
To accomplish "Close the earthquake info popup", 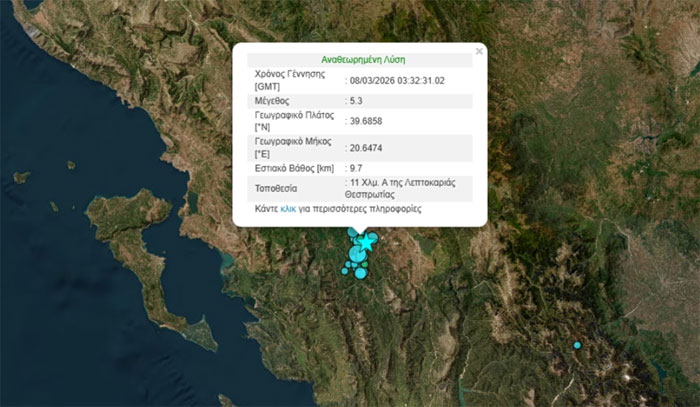I will pos(478,50).
